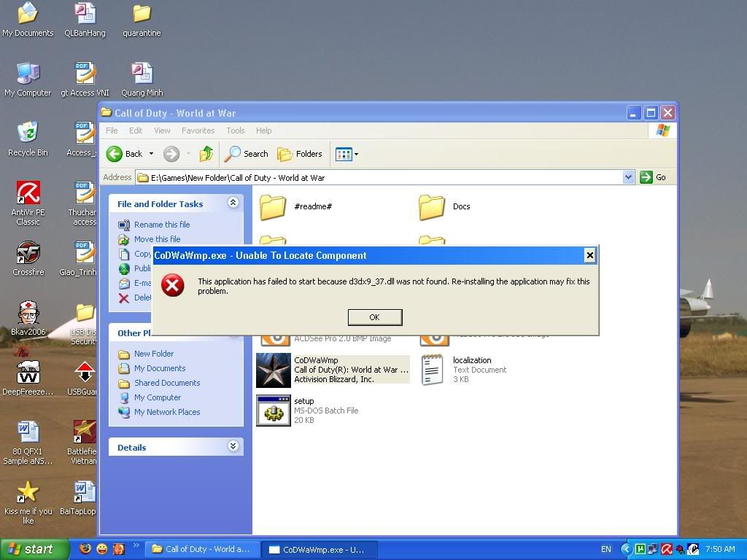
Task: Select the Crossfire shortcut
Action: (28, 259)
